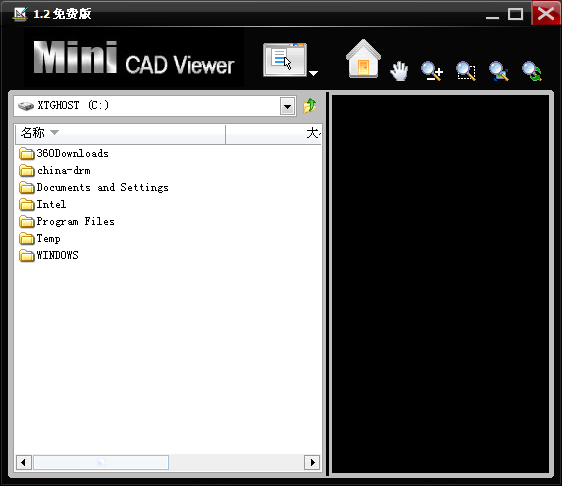Click the Zoom extents magnifier icon

[x=499, y=71]
